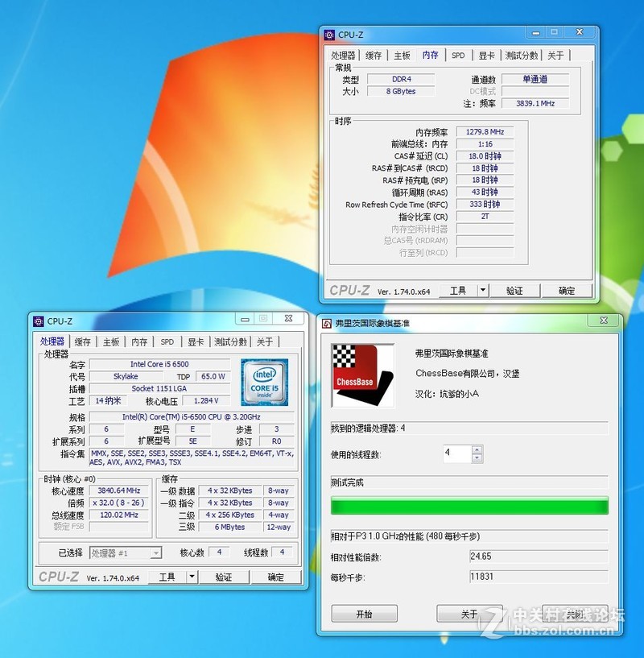Click the Fritz Chess Benchmark title bar icon
The image size is (644, 658).
[327, 323]
